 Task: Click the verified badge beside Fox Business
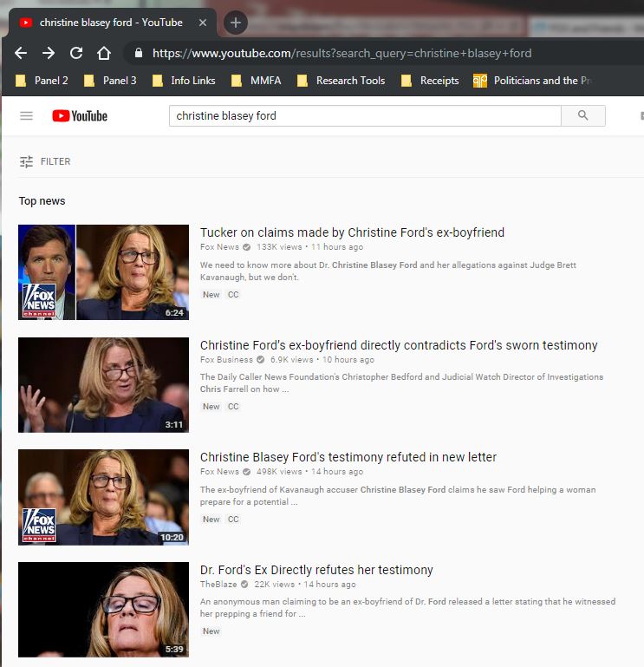[261, 360]
